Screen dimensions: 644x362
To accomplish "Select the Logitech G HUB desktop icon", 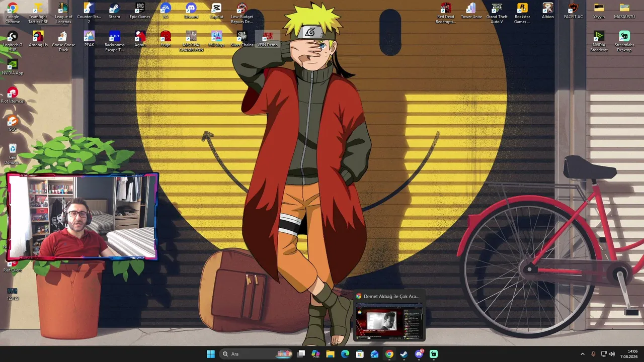I will pos(13,41).
